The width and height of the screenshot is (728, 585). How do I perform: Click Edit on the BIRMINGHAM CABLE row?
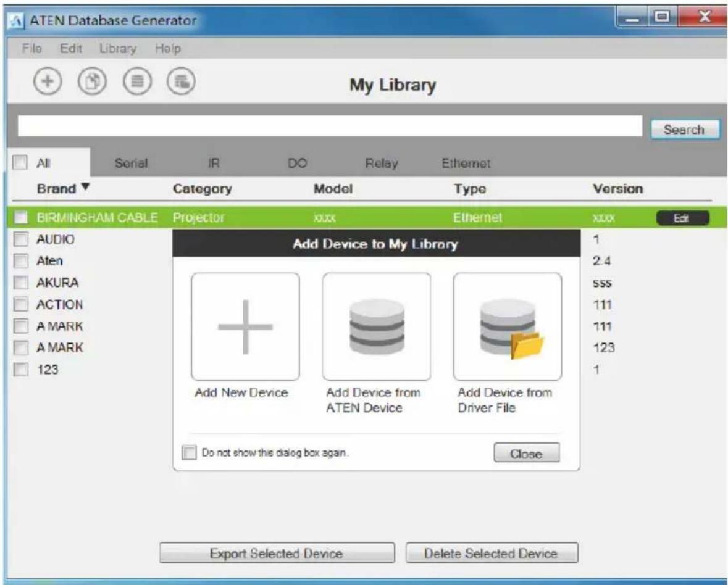tap(682, 218)
